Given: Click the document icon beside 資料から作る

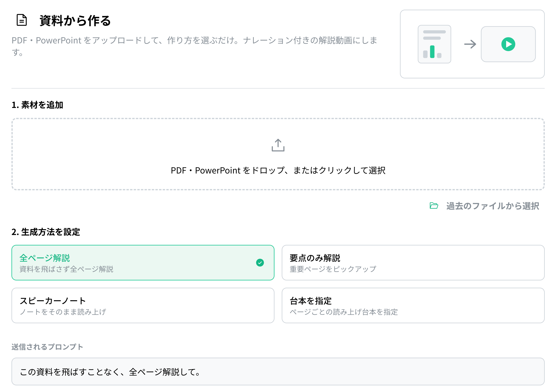Looking at the screenshot, I should 22,20.
